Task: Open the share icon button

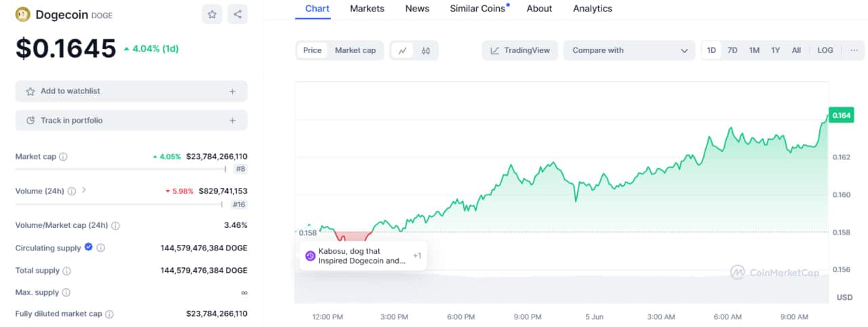Action: click(x=237, y=14)
